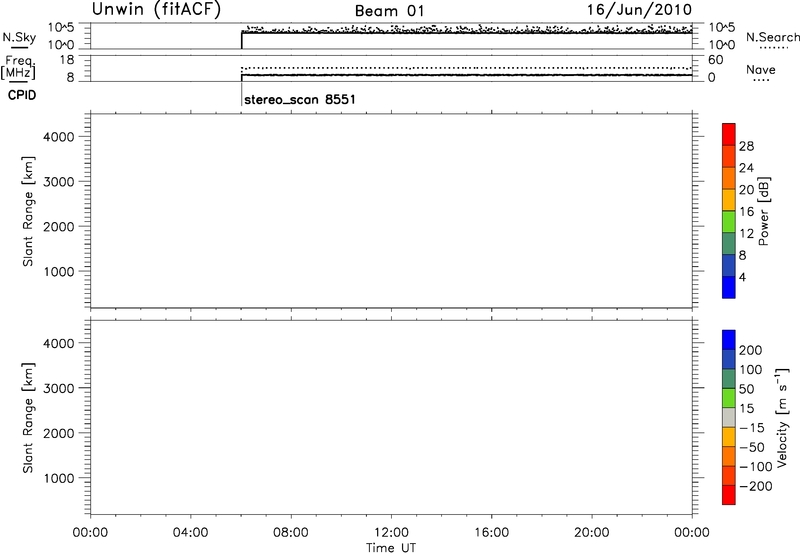Click the '-200' Velocity colorbar value
This screenshot has height=554, width=800.
coord(756,486)
